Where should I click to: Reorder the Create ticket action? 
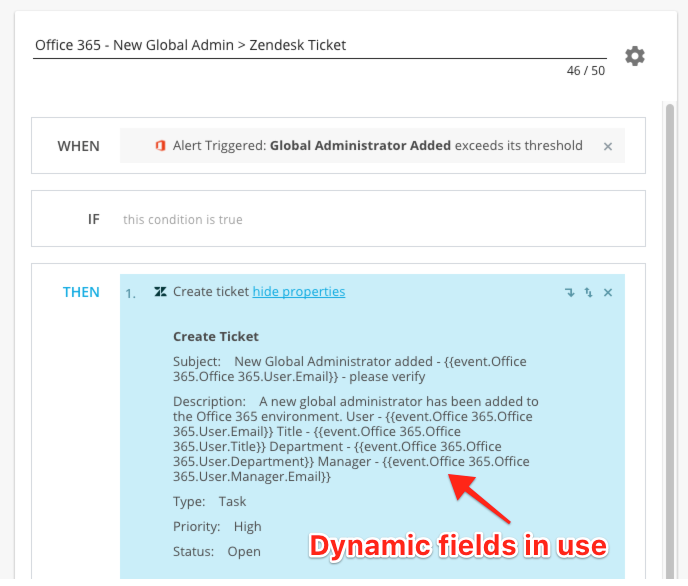[x=588, y=293]
